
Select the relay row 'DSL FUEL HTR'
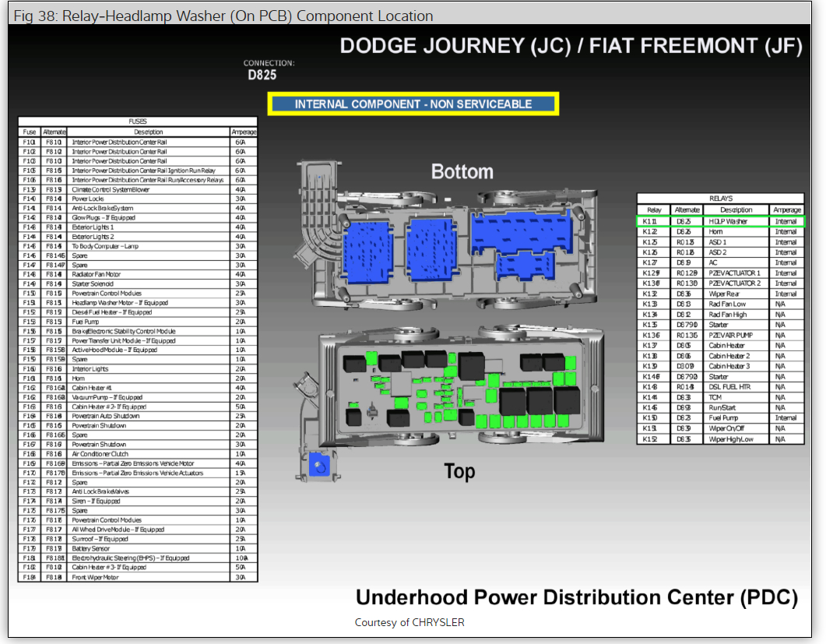pyautogui.click(x=721, y=387)
